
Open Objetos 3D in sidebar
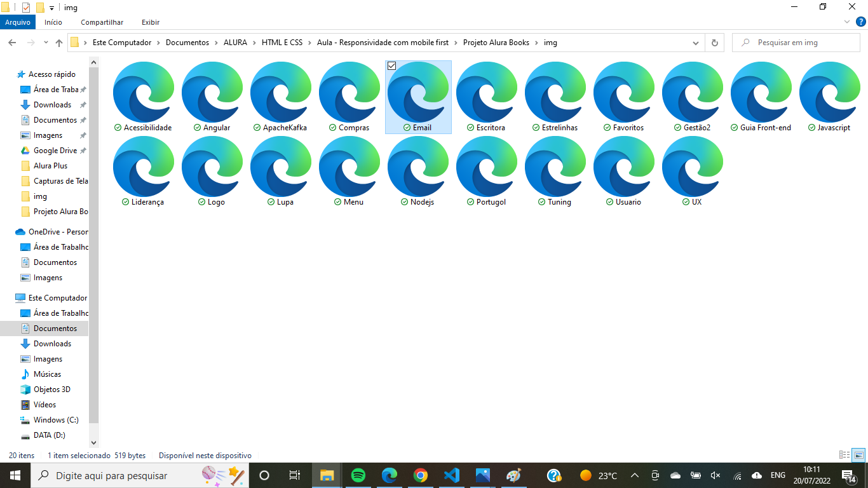[x=51, y=390]
